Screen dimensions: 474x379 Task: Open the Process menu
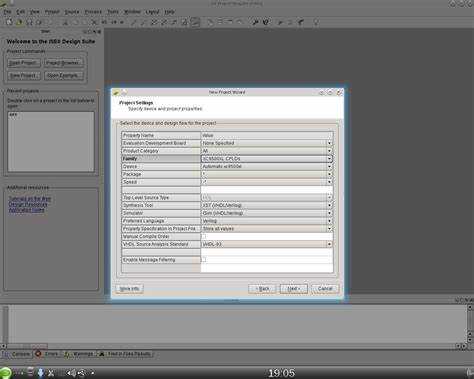tap(93, 12)
